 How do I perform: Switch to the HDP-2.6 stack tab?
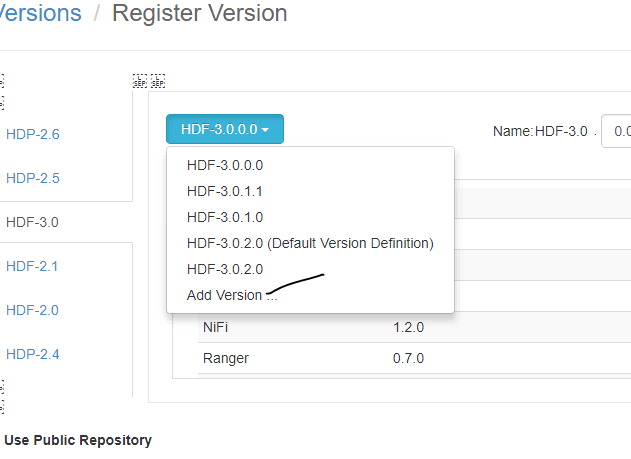[33, 134]
